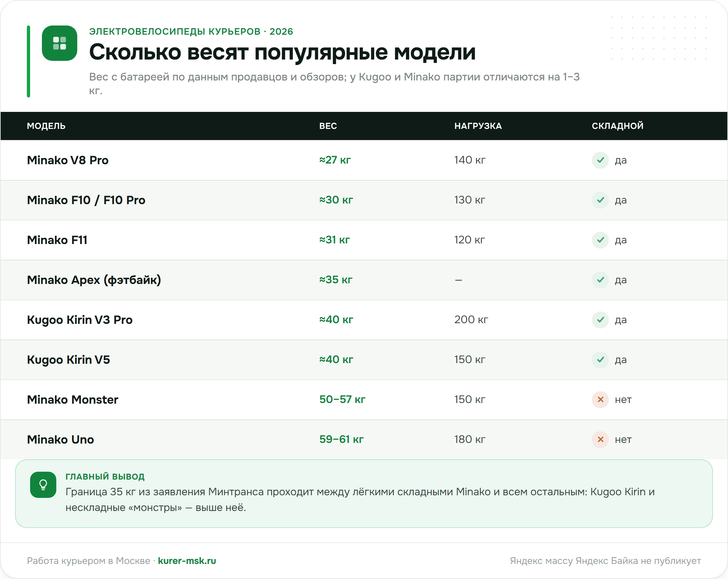Click the 59–61 кг weight for Minako Uno

(341, 439)
